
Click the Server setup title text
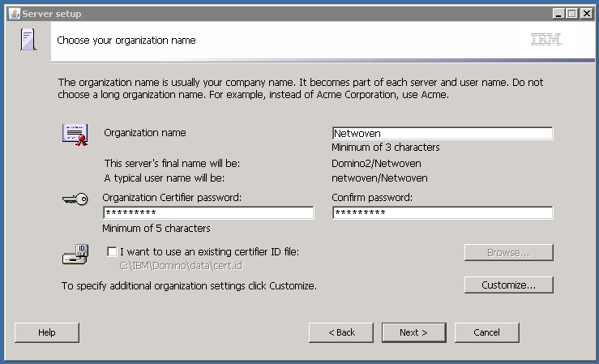(52, 14)
